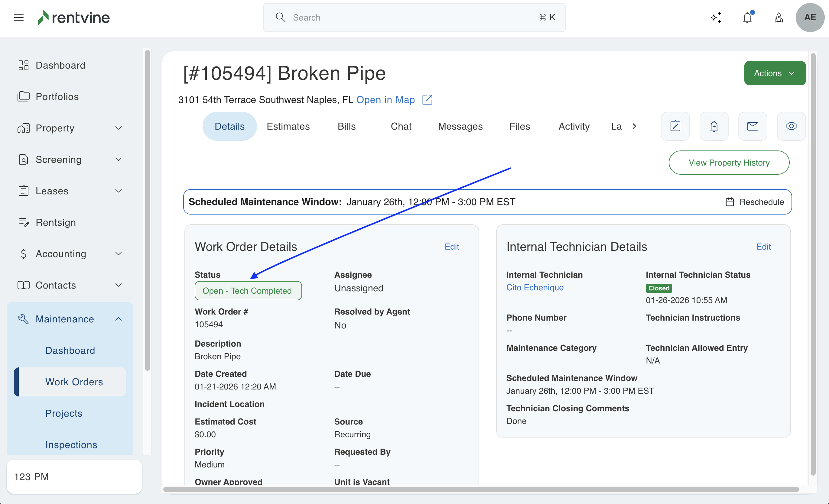This screenshot has width=829, height=504.
Task: Open Cito Echenique technician link
Action: 535,287
